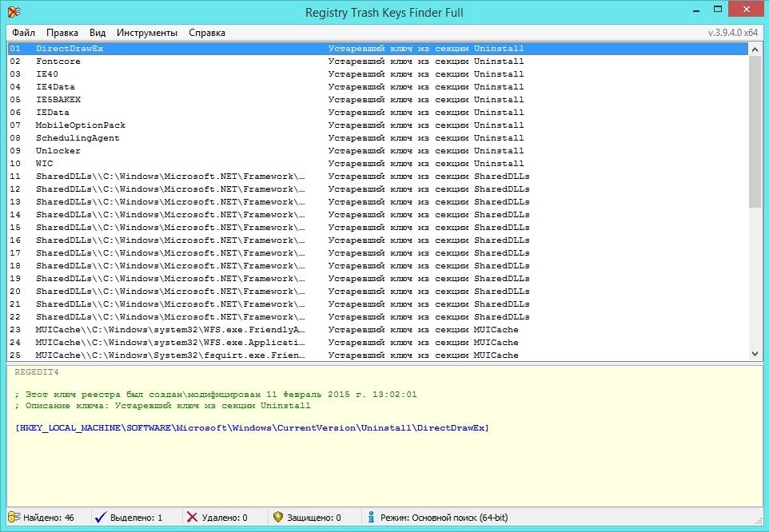
Task: Open the Справка menu
Action: click(207, 33)
